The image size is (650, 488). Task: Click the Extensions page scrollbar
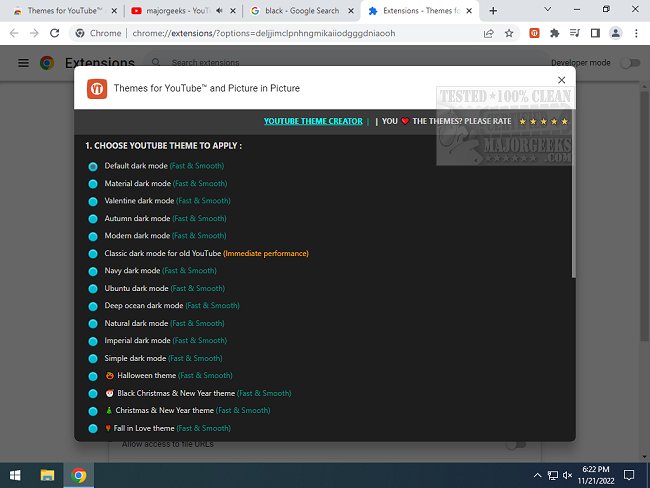click(644, 216)
